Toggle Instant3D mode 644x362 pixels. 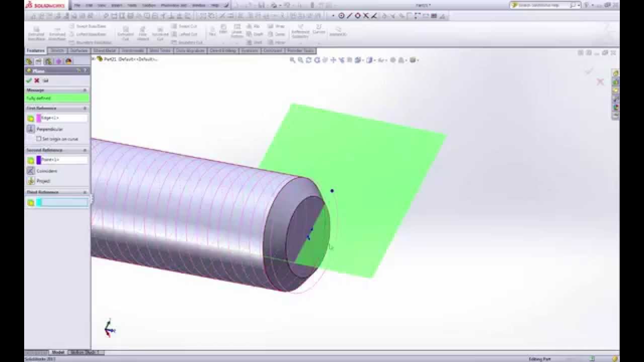coord(337,31)
